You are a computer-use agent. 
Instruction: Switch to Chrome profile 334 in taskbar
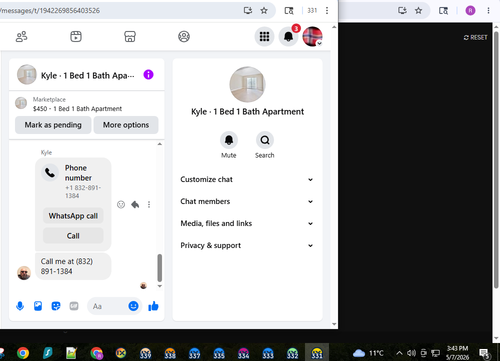click(x=243, y=353)
